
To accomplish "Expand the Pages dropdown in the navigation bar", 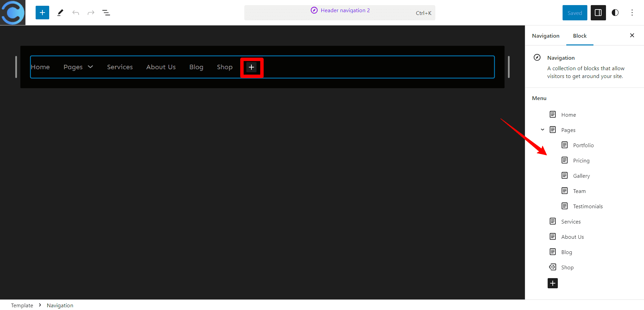I will 90,67.
